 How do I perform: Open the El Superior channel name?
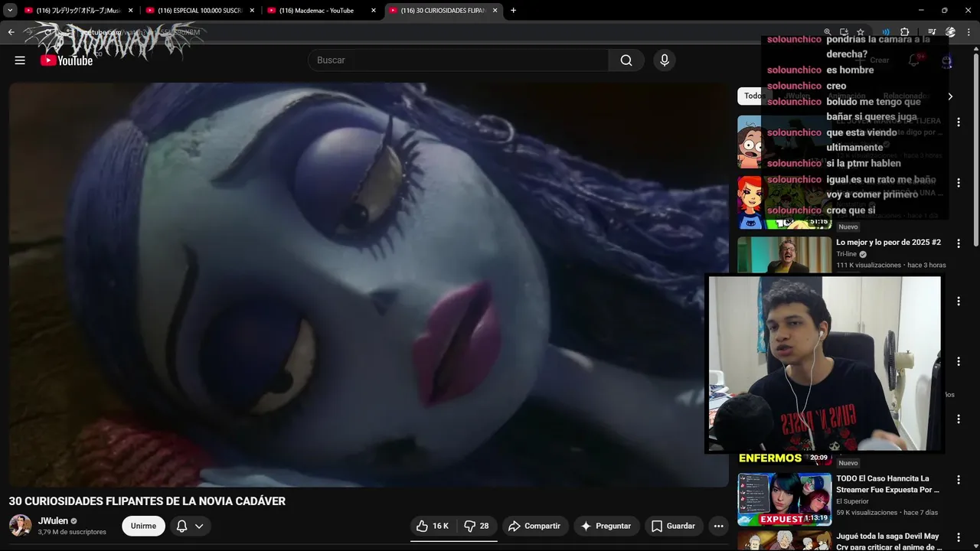point(852,501)
